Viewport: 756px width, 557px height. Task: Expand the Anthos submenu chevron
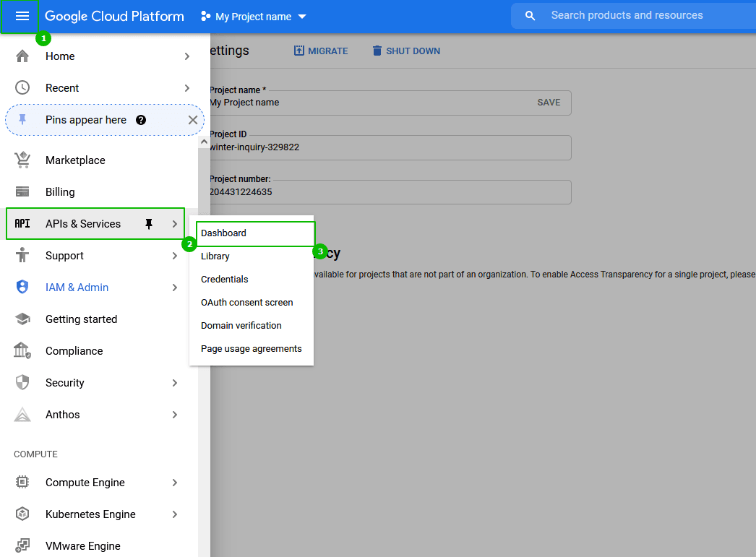(175, 415)
